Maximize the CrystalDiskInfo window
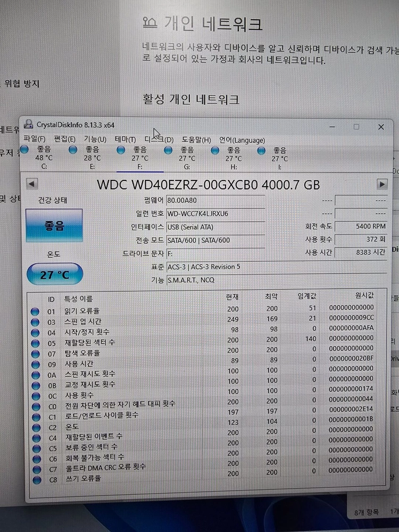The image size is (399, 532). click(356, 127)
